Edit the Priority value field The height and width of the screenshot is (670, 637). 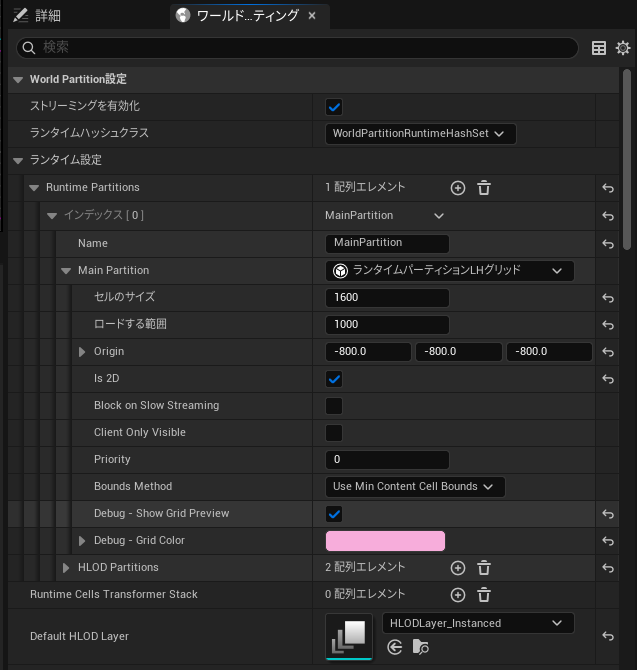(387, 460)
